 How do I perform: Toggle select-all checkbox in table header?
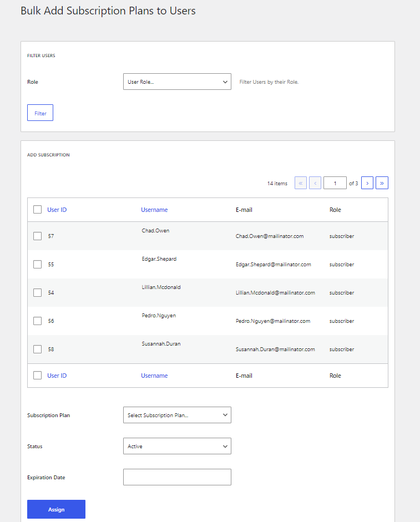click(x=38, y=210)
